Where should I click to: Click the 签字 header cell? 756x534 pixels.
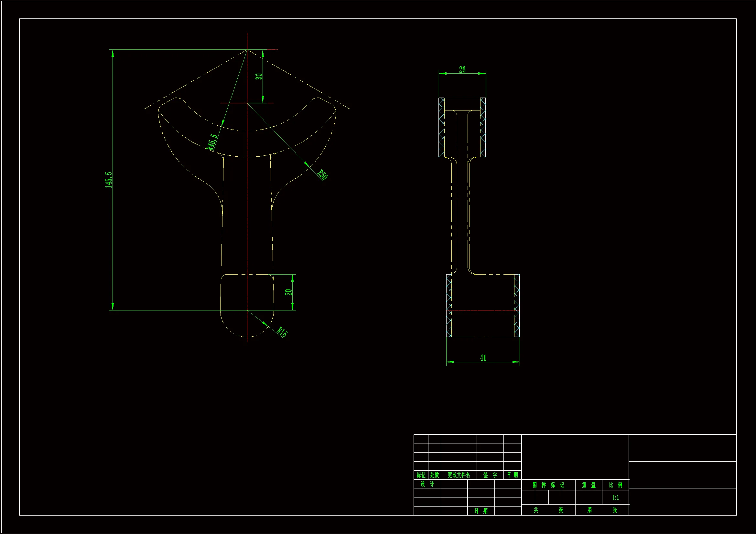click(490, 475)
